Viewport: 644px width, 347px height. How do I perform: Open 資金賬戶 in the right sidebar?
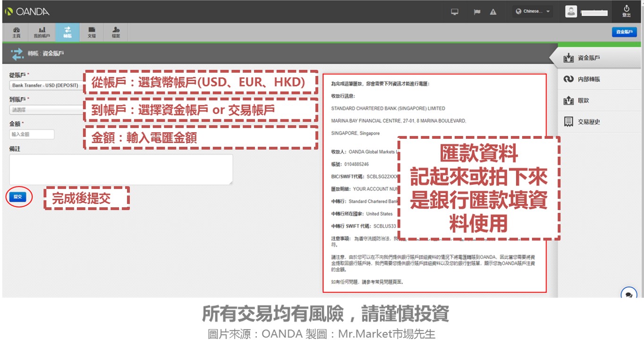point(600,58)
